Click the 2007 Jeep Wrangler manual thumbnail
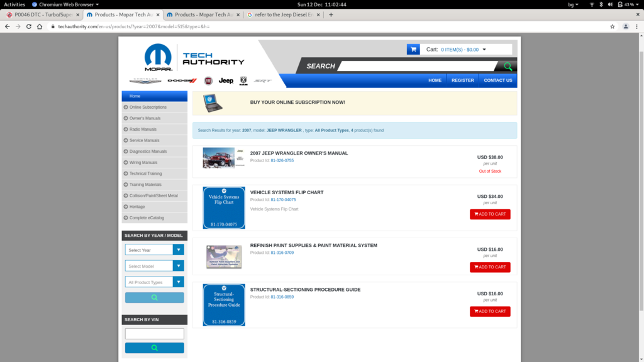This screenshot has width=644, height=362. pos(218,158)
